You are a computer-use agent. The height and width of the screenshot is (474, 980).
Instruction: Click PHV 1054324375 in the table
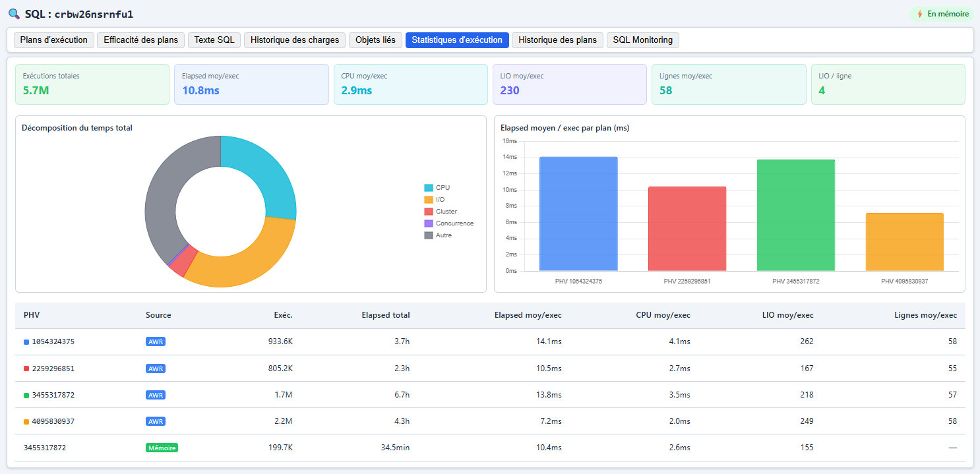coord(53,342)
